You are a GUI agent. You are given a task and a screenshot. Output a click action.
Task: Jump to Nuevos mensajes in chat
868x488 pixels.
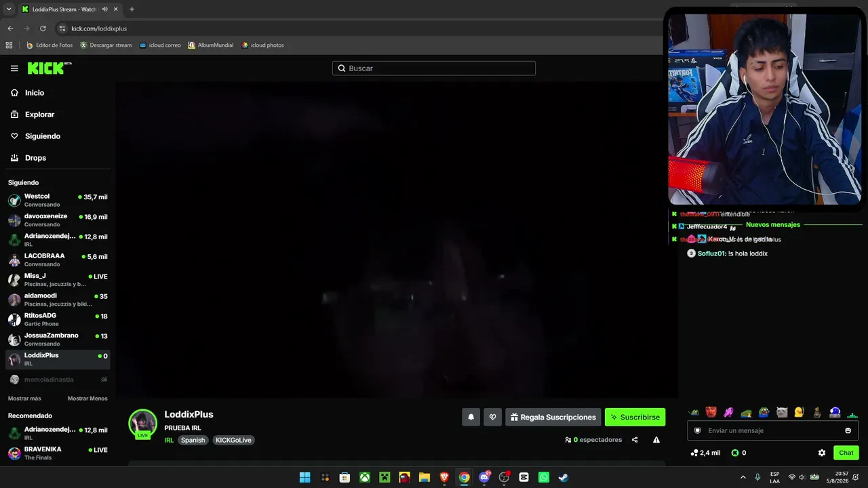773,224
